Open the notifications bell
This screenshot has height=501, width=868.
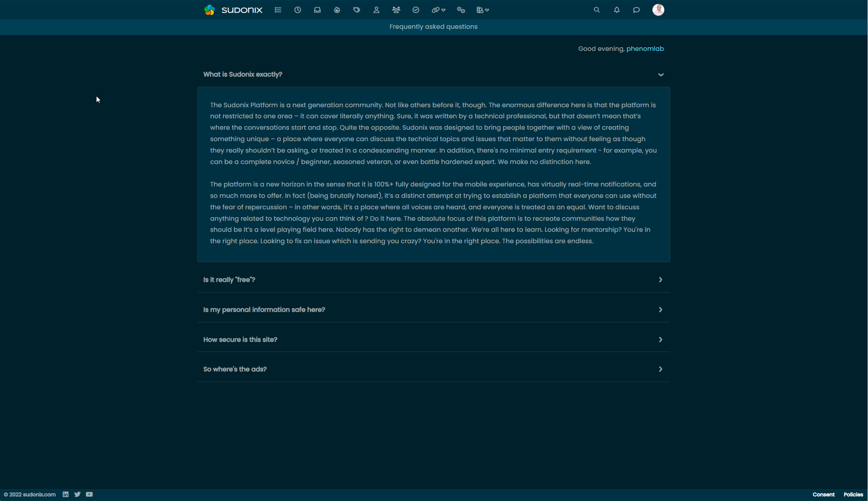click(x=617, y=10)
